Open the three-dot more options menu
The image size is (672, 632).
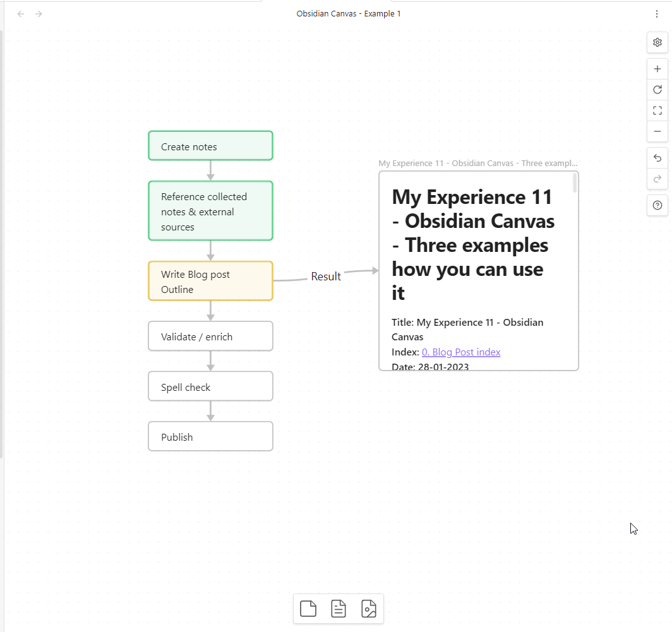coord(657,14)
